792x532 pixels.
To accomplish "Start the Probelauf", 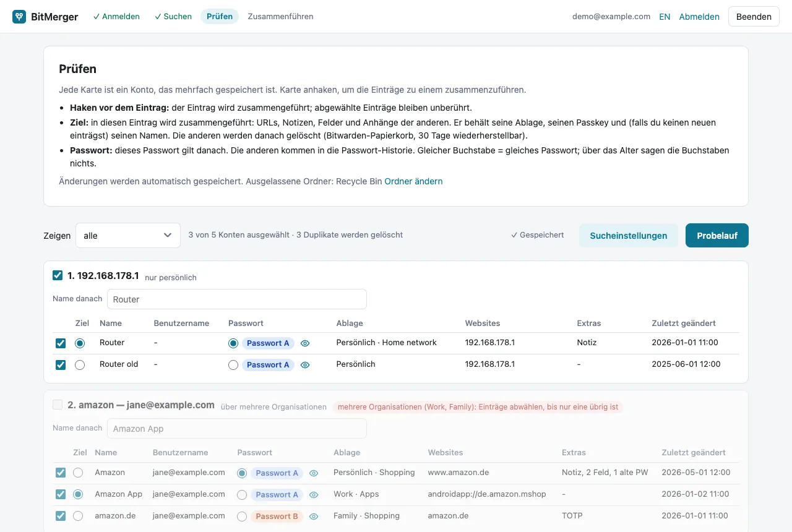I will (717, 236).
